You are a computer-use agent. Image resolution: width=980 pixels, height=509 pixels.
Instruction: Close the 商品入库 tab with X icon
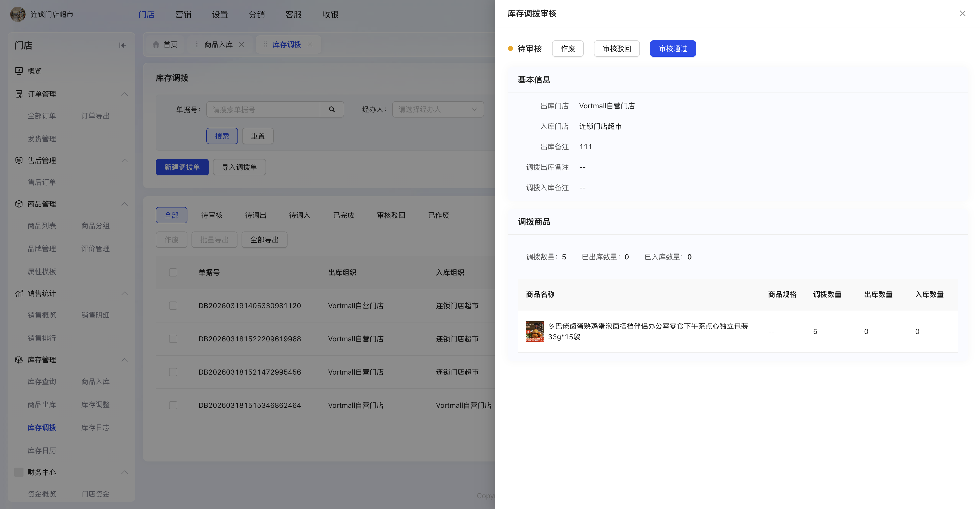[x=242, y=44]
